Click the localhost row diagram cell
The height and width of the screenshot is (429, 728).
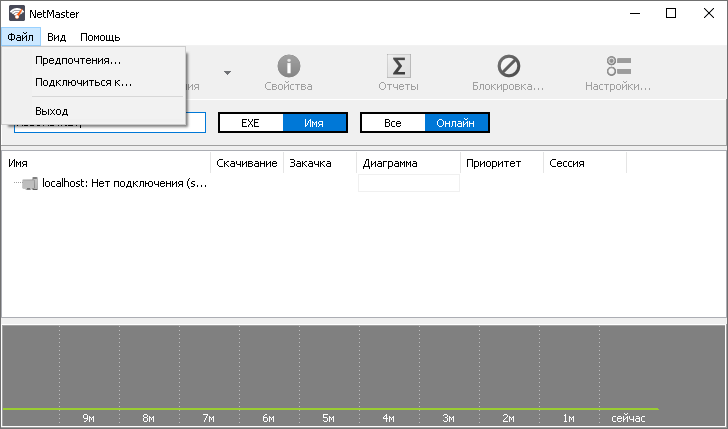[x=409, y=183]
